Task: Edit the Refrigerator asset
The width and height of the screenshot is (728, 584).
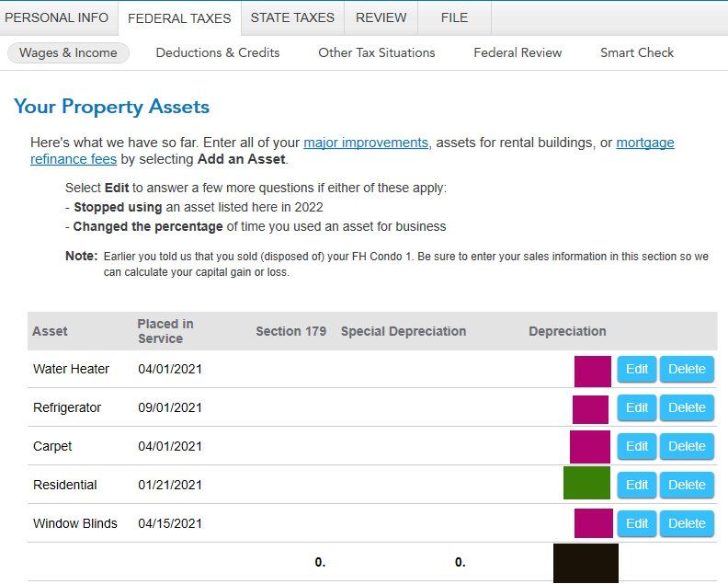Action: [x=637, y=407]
